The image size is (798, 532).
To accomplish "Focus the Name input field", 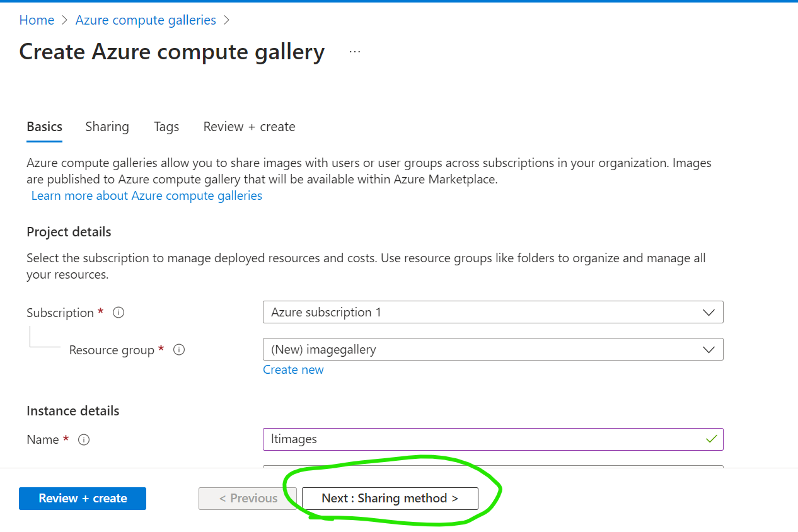I will click(x=493, y=439).
